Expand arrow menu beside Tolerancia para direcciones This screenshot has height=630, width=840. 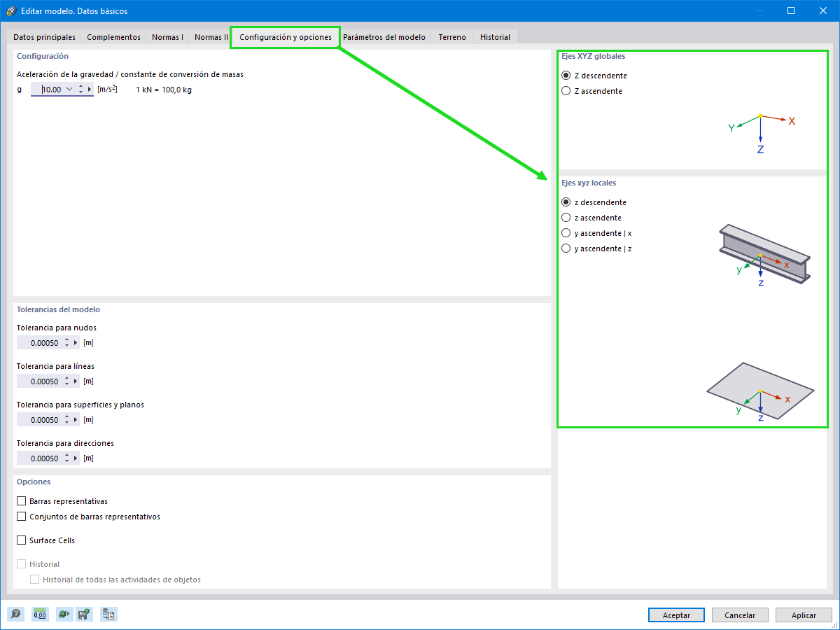pos(76,458)
